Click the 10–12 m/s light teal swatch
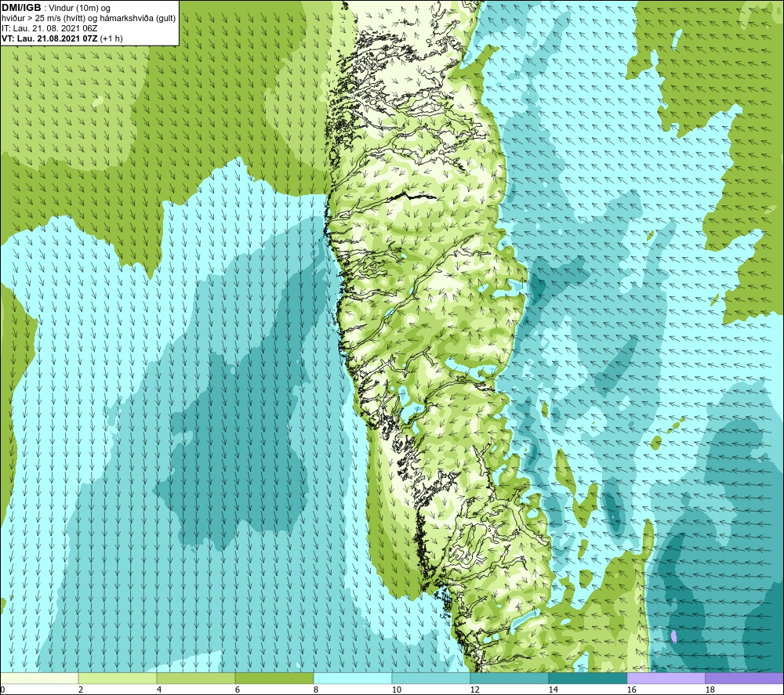This screenshot has width=784, height=695. point(431,679)
